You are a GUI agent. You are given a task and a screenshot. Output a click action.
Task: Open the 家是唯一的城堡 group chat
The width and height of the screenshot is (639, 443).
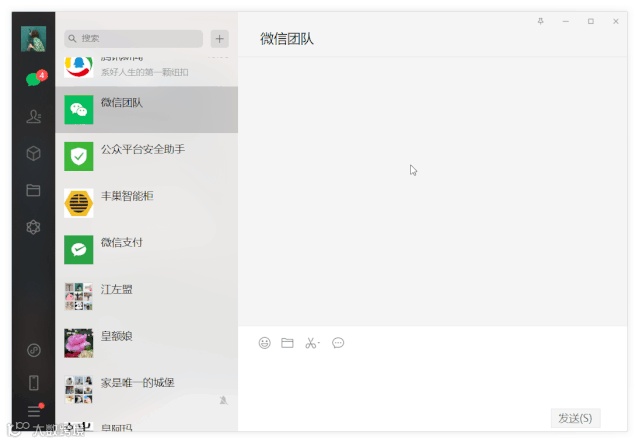[x=147, y=390]
